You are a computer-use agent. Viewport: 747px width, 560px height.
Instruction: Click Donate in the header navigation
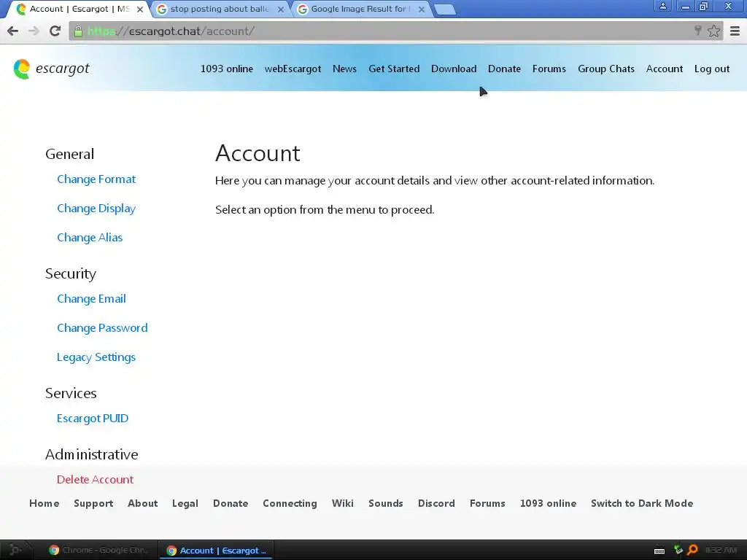pyautogui.click(x=504, y=69)
